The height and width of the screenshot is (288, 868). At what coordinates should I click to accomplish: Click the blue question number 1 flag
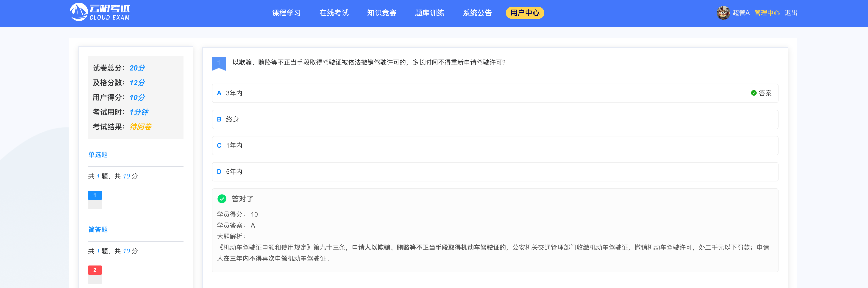pos(219,63)
